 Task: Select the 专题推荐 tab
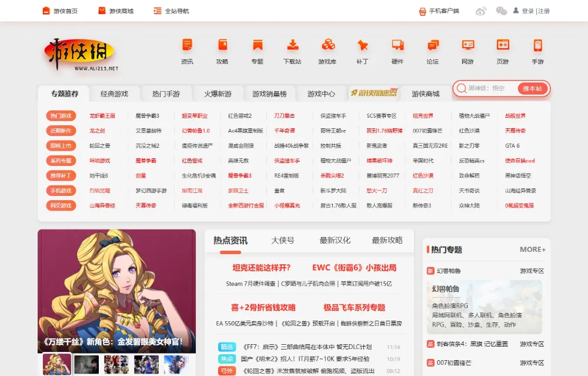(65, 94)
